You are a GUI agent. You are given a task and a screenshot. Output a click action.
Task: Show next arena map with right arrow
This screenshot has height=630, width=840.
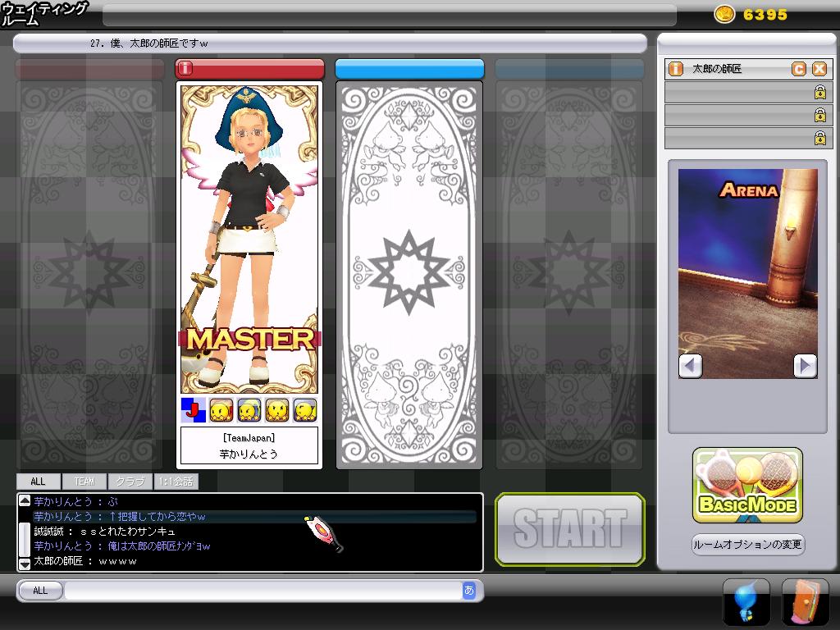coord(806,365)
